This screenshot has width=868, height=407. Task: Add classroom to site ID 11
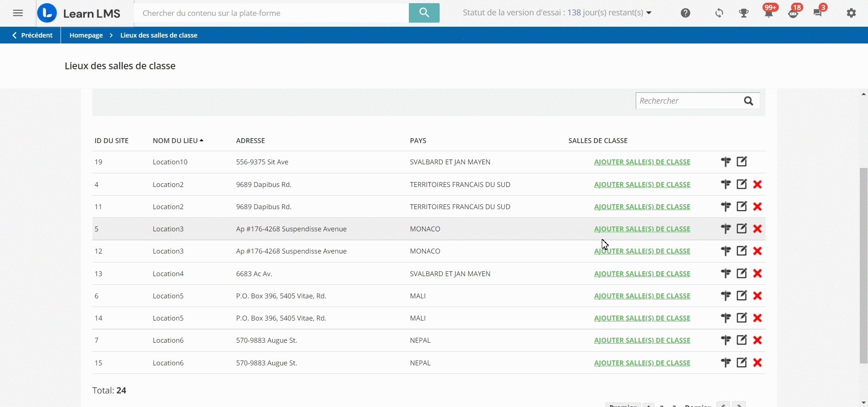tap(642, 207)
